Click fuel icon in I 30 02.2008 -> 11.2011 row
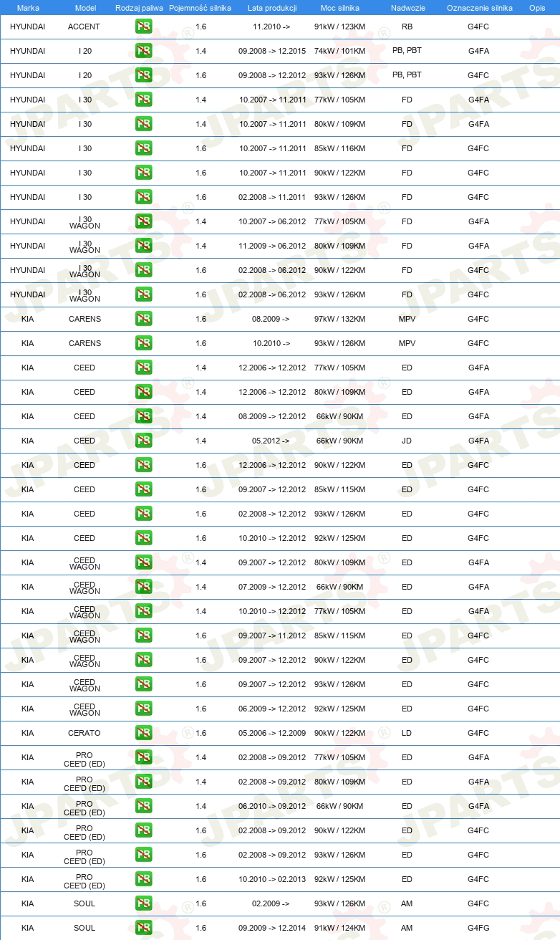Screen dimensions: 560x940 (x=143, y=197)
